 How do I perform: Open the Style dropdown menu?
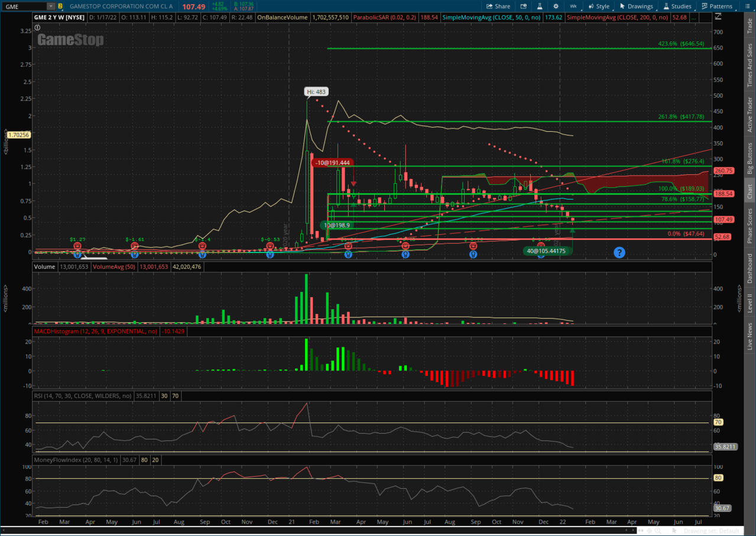599,7
